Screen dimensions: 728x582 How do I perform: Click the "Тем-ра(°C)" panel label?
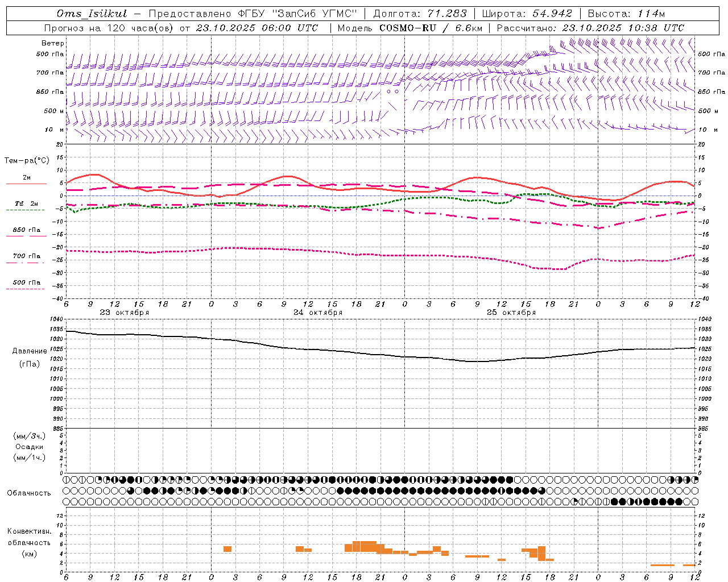click(x=27, y=161)
